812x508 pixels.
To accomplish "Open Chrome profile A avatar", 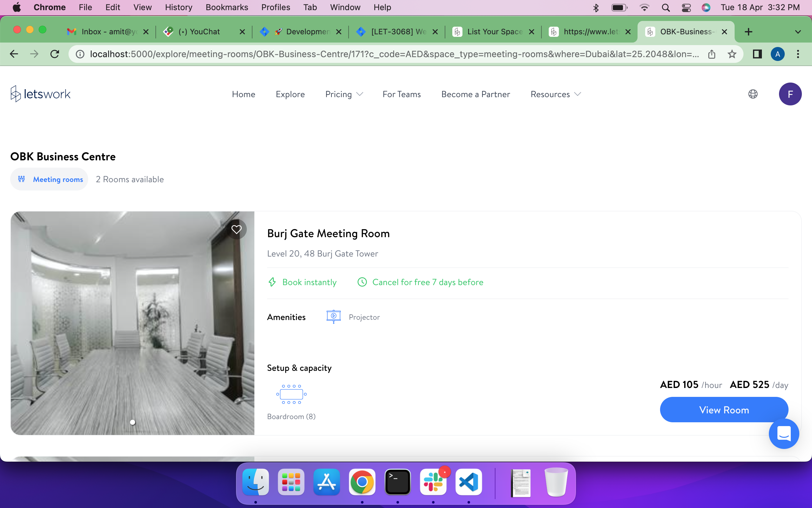I will pyautogui.click(x=777, y=54).
